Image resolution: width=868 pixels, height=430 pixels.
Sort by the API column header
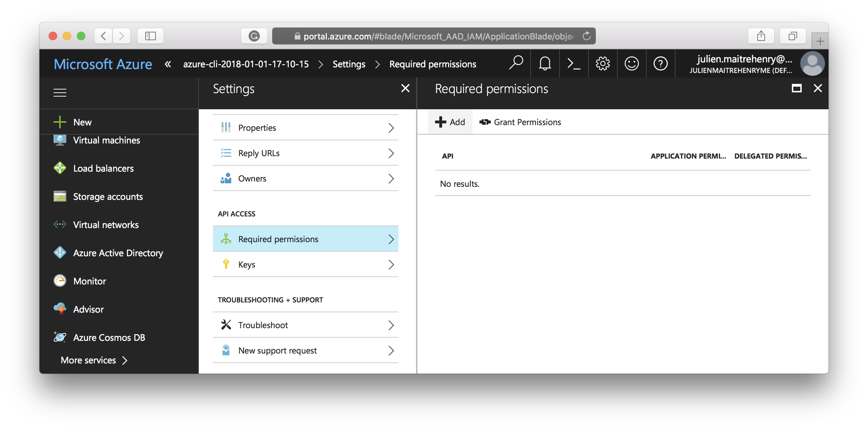(x=447, y=156)
